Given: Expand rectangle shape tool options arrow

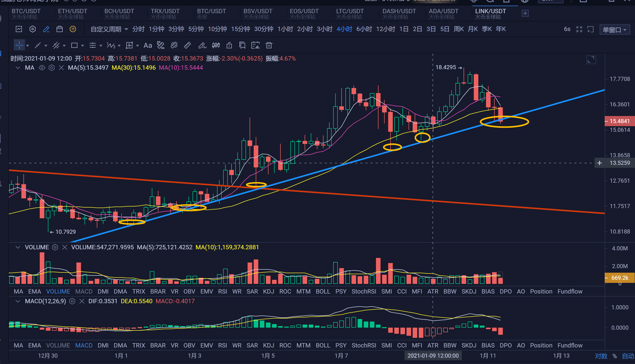Looking at the screenshot, I should [x=83, y=46].
